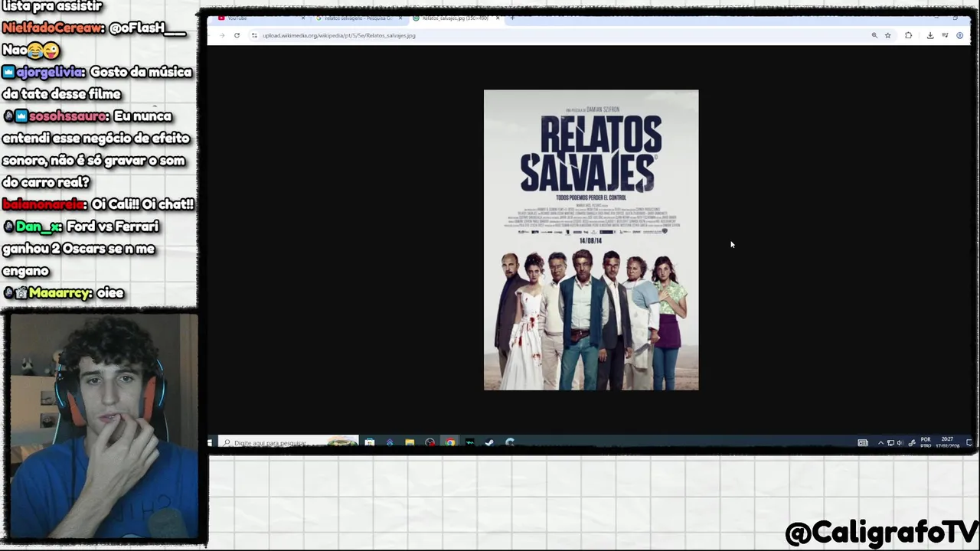
Task: Open the blue app icon left of File Explorer
Action: [x=390, y=442]
